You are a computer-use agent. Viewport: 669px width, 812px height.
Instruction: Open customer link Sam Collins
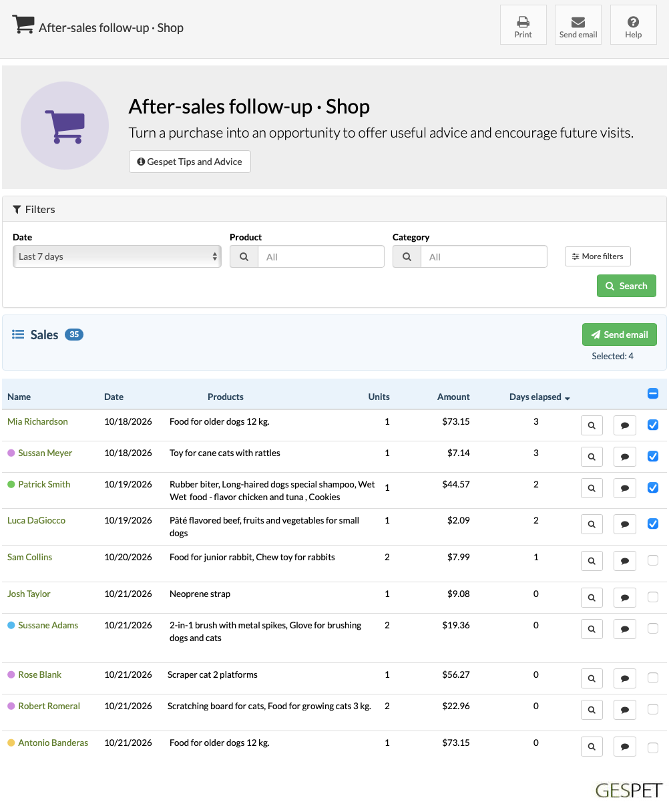[29, 557]
